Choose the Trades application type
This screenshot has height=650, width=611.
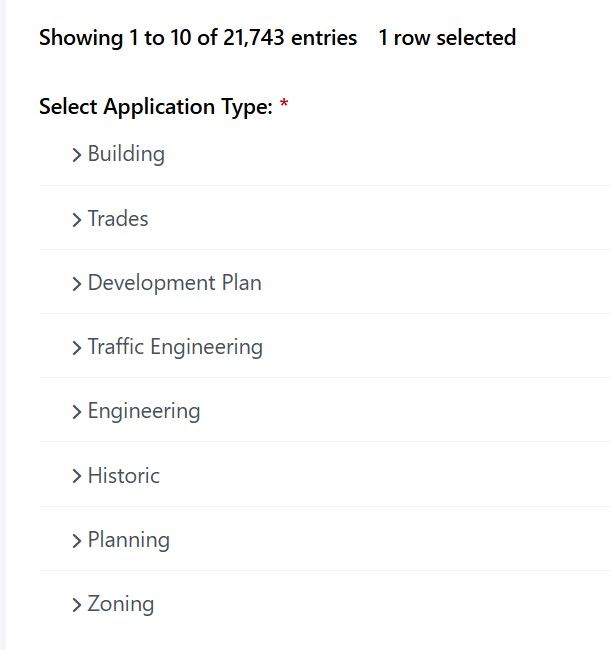118,219
